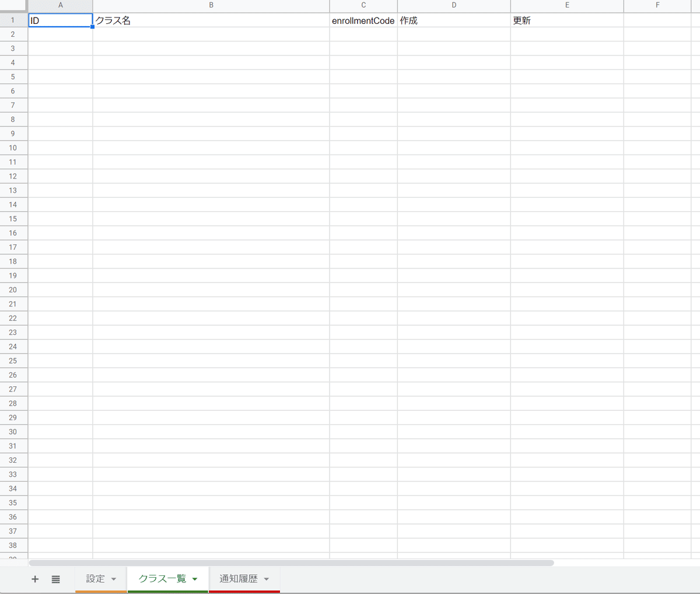
Task: Select cell A1 containing ID
Action: [x=61, y=20]
